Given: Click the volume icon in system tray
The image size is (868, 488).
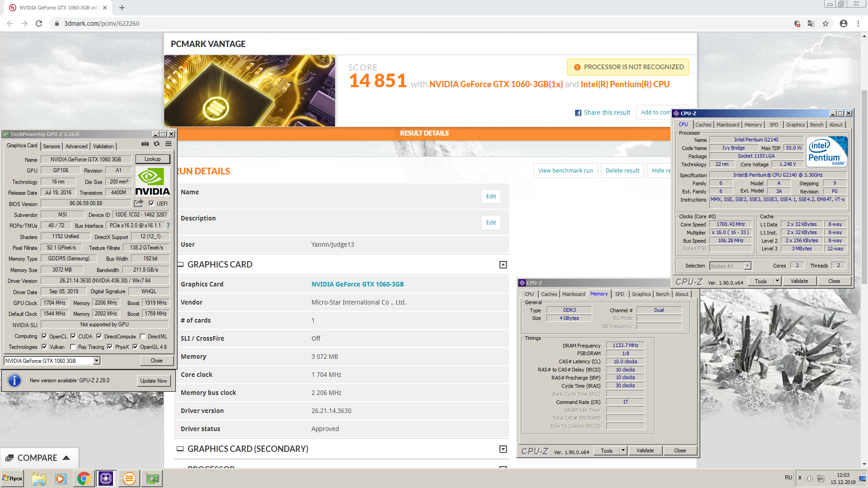Looking at the screenshot, I should [x=810, y=479].
